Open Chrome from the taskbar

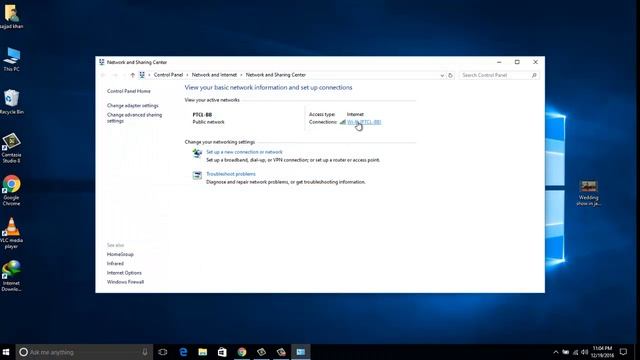pos(242,352)
